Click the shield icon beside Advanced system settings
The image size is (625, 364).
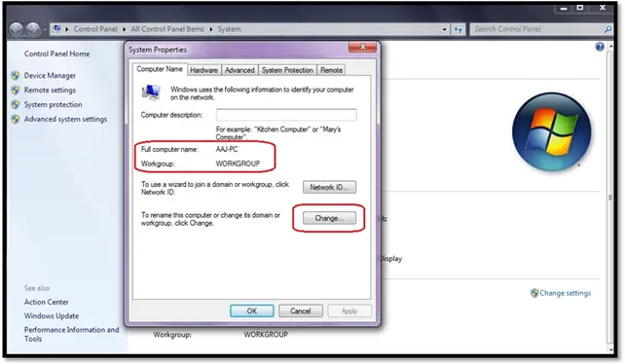tap(16, 119)
